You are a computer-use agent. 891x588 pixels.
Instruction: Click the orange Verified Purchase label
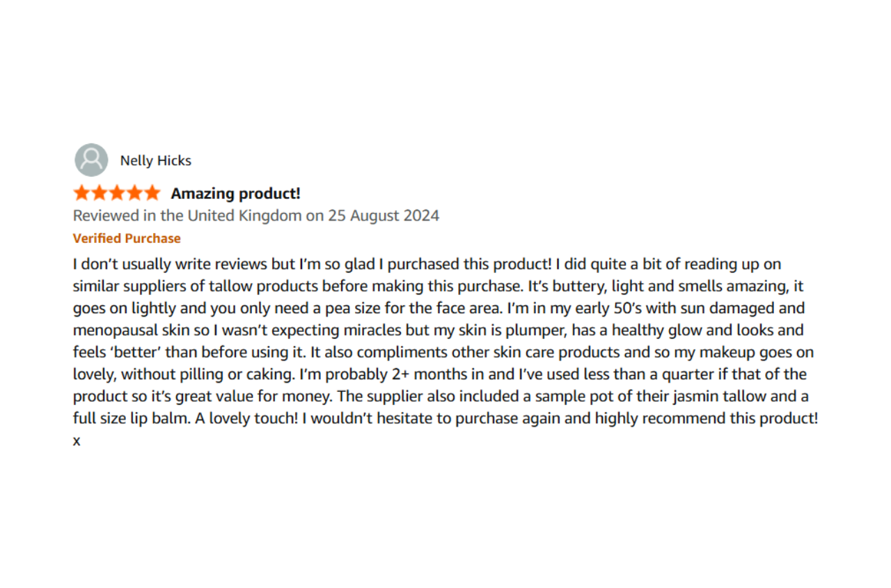coord(127,238)
